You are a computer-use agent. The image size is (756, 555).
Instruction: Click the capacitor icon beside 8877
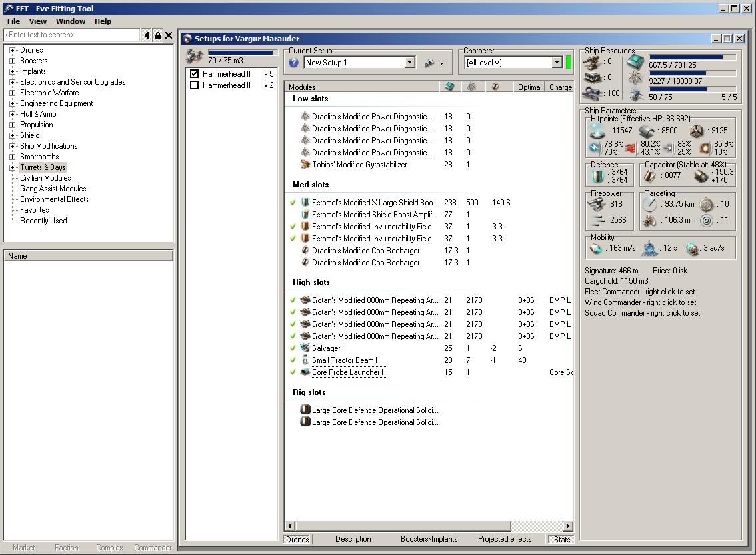pos(650,177)
